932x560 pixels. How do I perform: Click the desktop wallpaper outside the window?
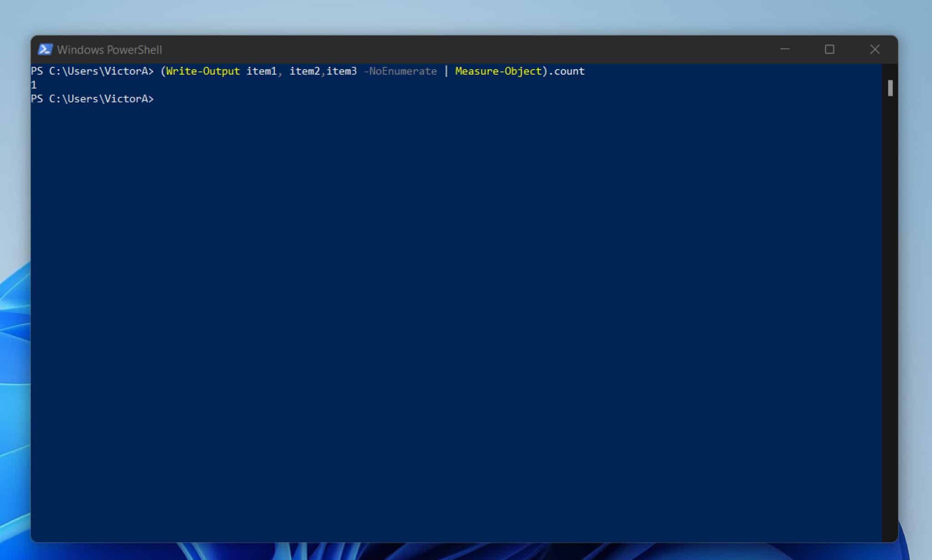pyautogui.click(x=455, y=16)
